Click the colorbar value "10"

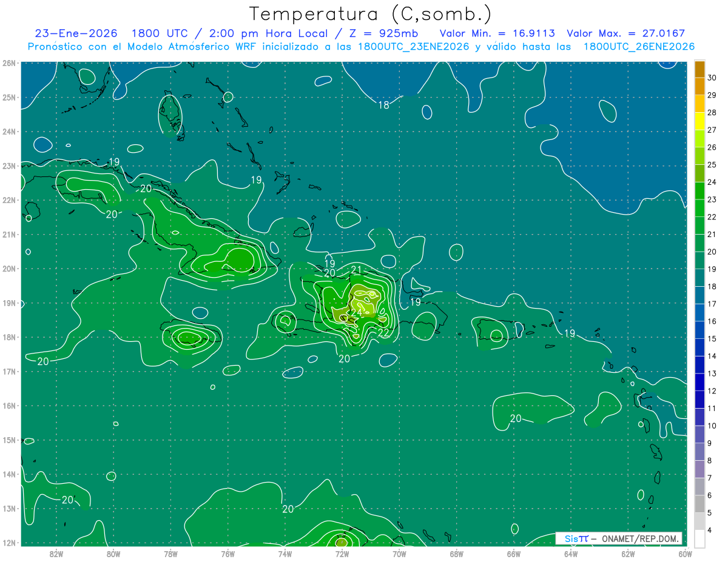click(x=712, y=426)
